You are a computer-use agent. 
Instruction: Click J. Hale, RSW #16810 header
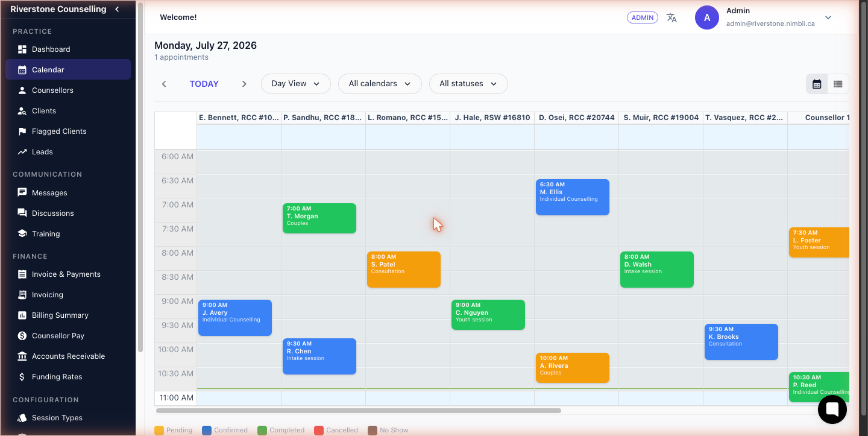tap(492, 118)
